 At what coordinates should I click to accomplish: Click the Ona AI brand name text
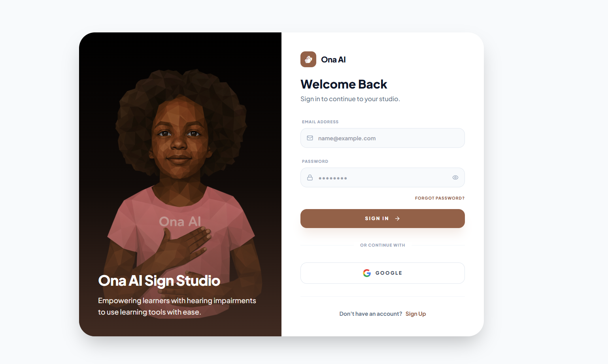click(333, 60)
